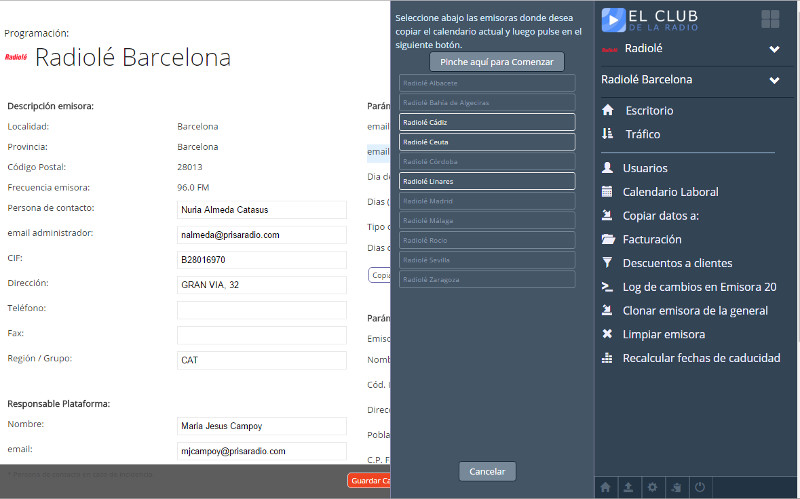Click the Recalcular fechas chart icon
The width and height of the screenshot is (800, 499).
click(607, 358)
